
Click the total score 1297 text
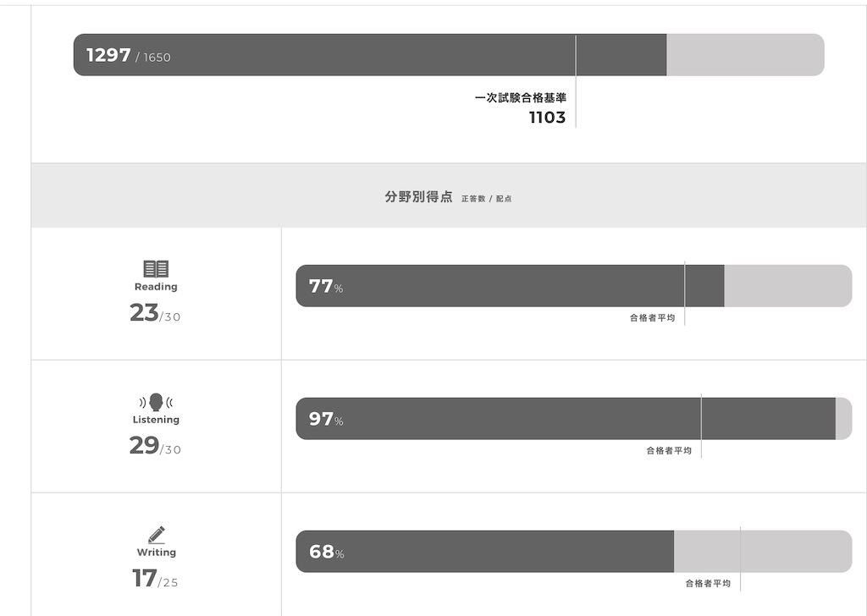(108, 55)
